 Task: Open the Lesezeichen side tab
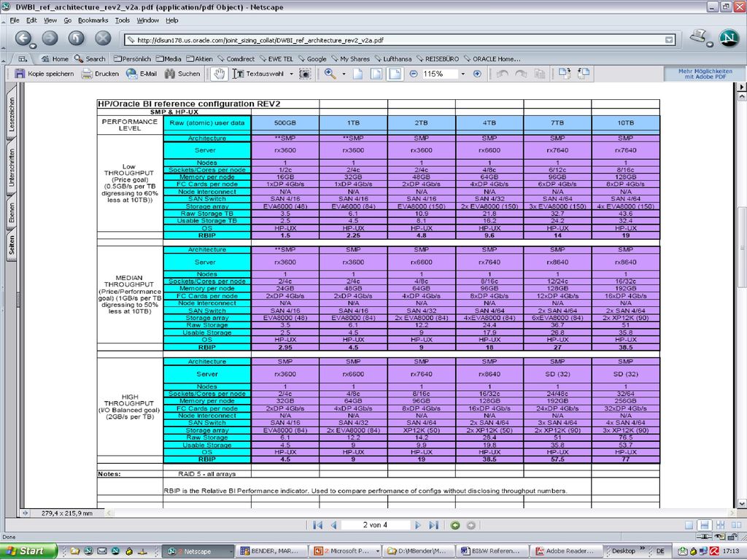click(12, 114)
